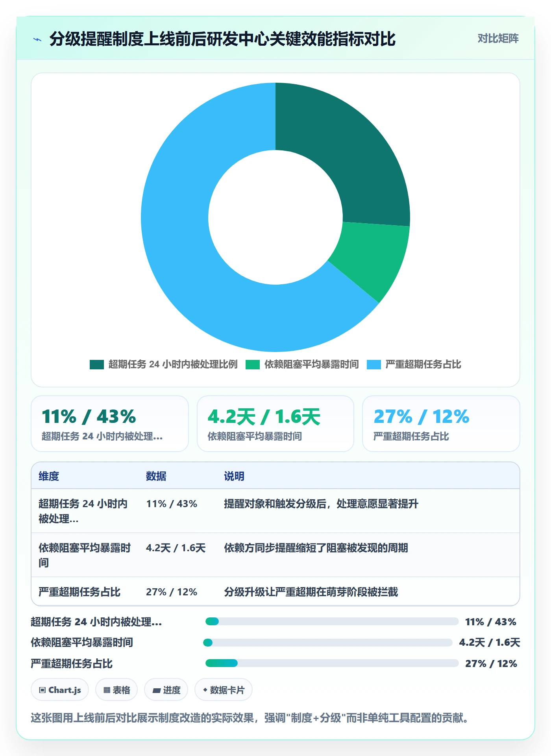Toggle the green 依赖阻塞平均暴露时间 legend swatch
Screen dimensions: 551x756
click(253, 365)
